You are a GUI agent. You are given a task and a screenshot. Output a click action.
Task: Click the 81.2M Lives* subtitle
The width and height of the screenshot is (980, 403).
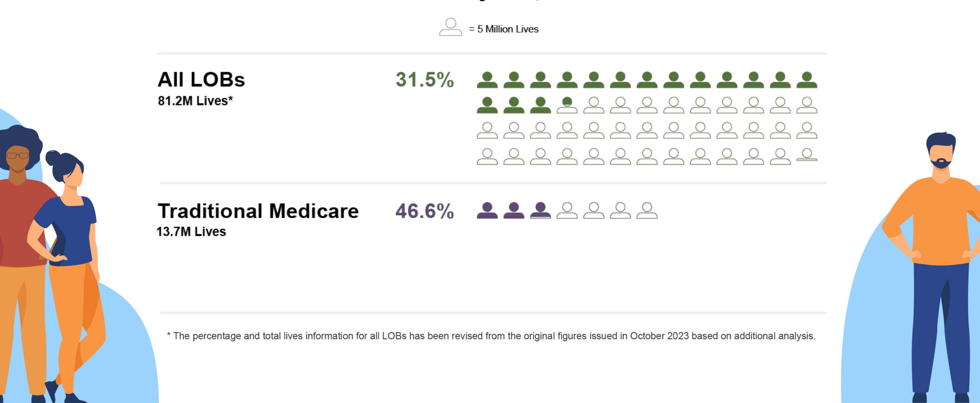[x=195, y=101]
